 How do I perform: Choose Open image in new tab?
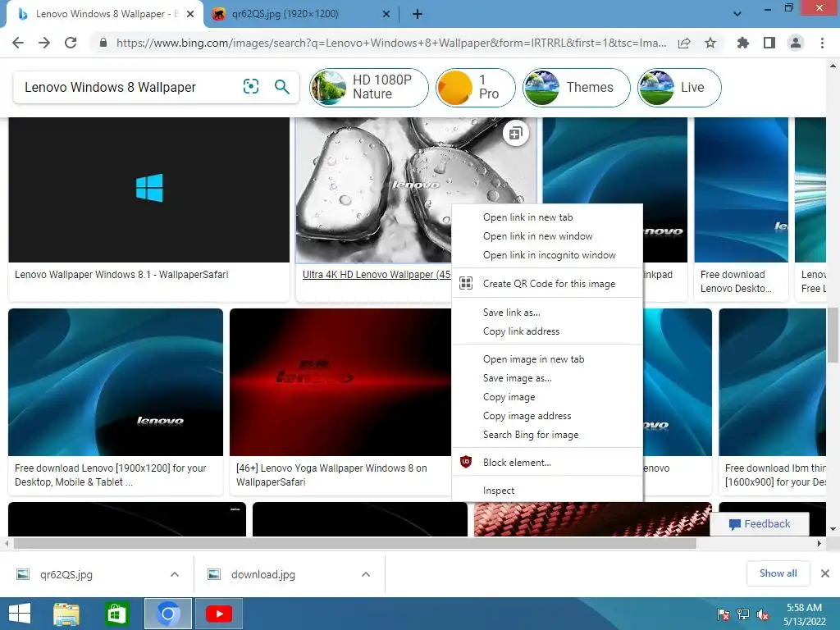pyautogui.click(x=547, y=359)
